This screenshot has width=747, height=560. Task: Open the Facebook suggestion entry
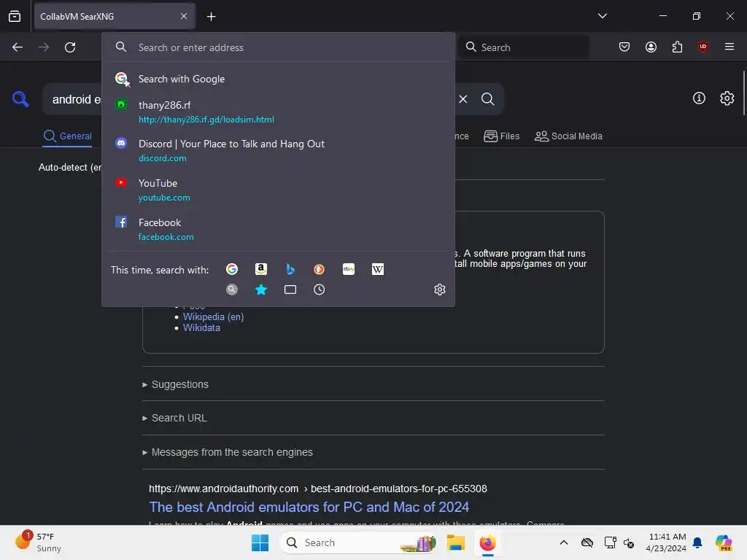278,230
